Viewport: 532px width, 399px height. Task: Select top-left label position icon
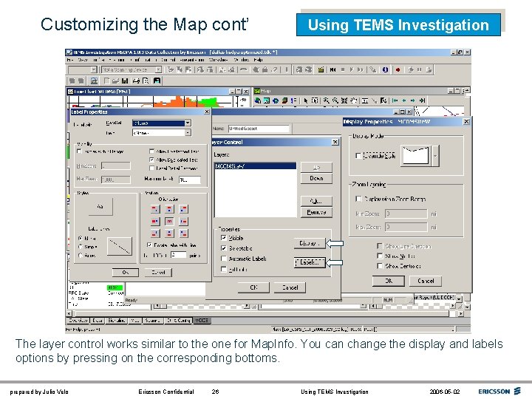155,209
